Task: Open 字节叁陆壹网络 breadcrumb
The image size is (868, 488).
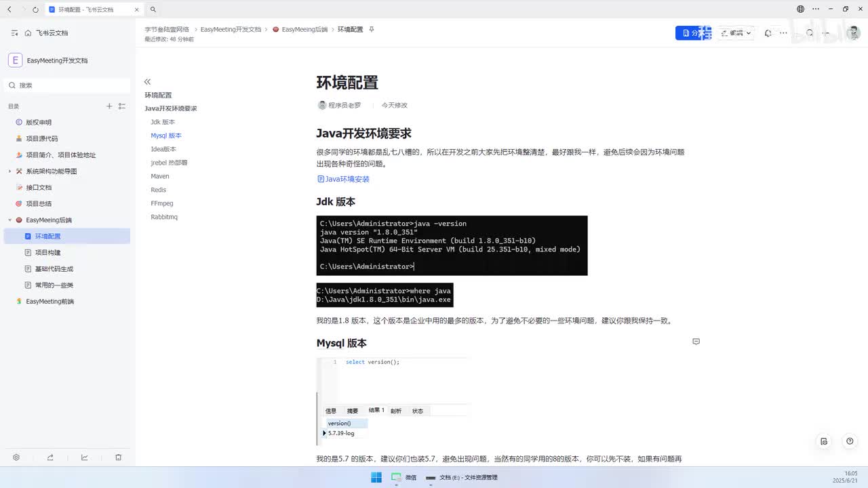Action: [x=167, y=30]
